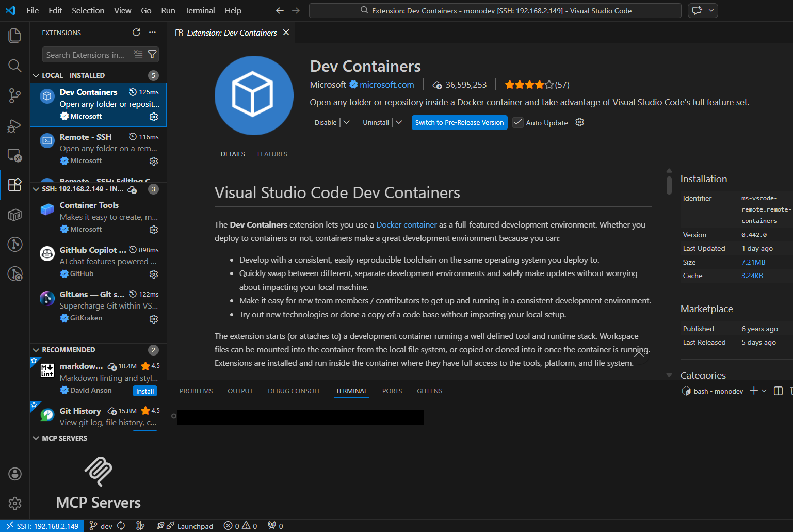Screen dimensions: 793x532
Task: Collapse the SSH: 192.168.2.149 installed section
Action: (36, 189)
